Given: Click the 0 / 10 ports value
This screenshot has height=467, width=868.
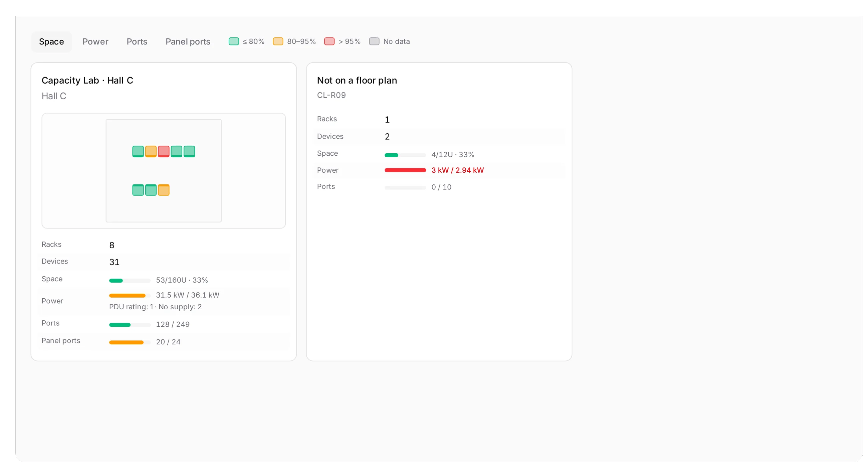Looking at the screenshot, I should pos(441,187).
